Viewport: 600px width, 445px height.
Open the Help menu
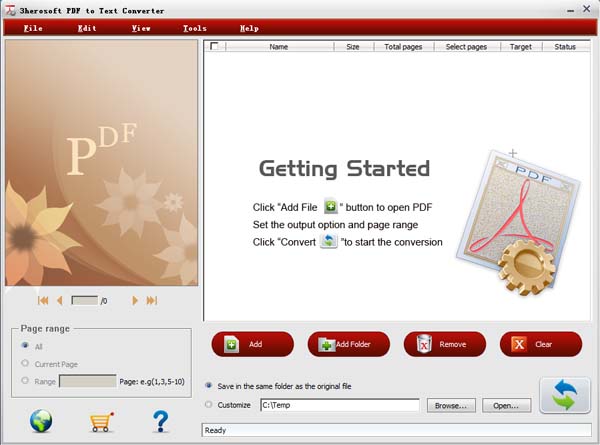249,28
